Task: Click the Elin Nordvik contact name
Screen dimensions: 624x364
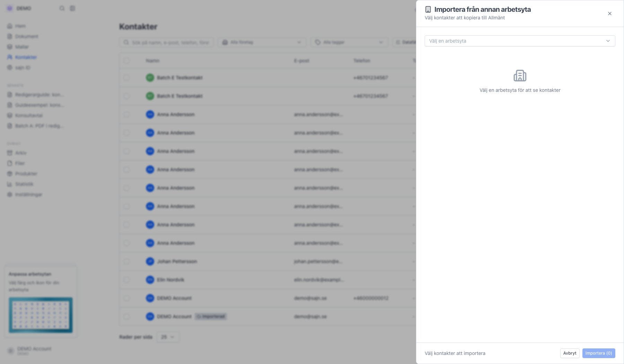Action: tap(171, 280)
